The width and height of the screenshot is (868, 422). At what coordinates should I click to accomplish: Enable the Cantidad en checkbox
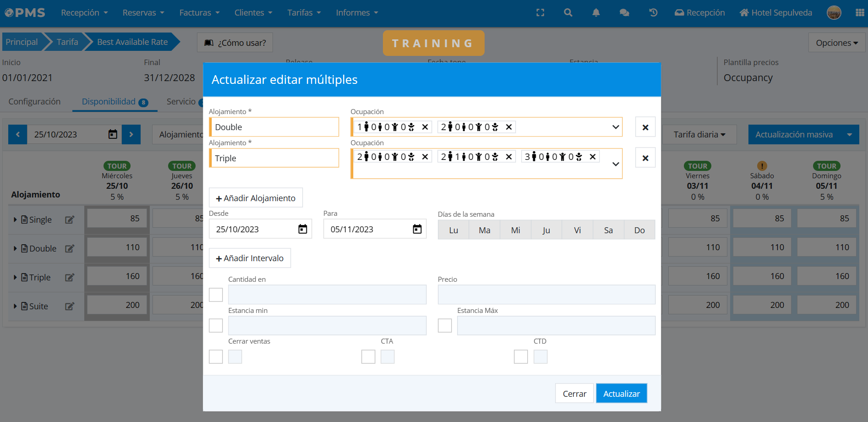pos(216,295)
